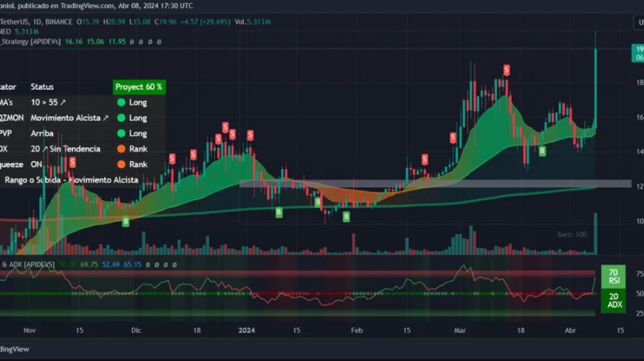Select the & ADX [APIDEVS] indicator legend
The image size is (644, 361).
[28, 264]
